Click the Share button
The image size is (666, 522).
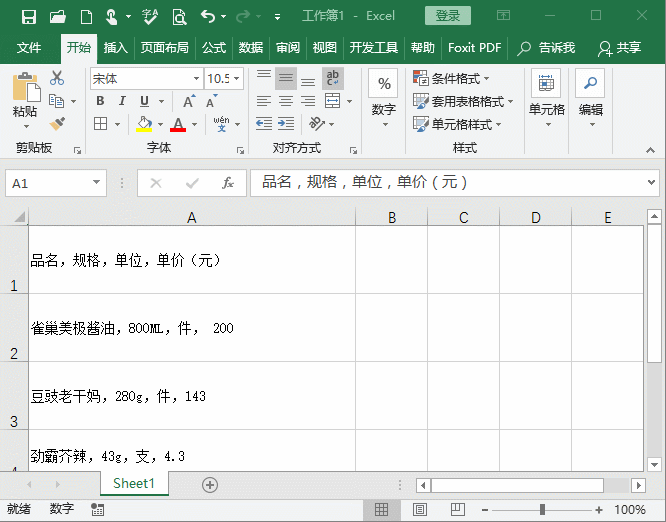click(x=619, y=48)
